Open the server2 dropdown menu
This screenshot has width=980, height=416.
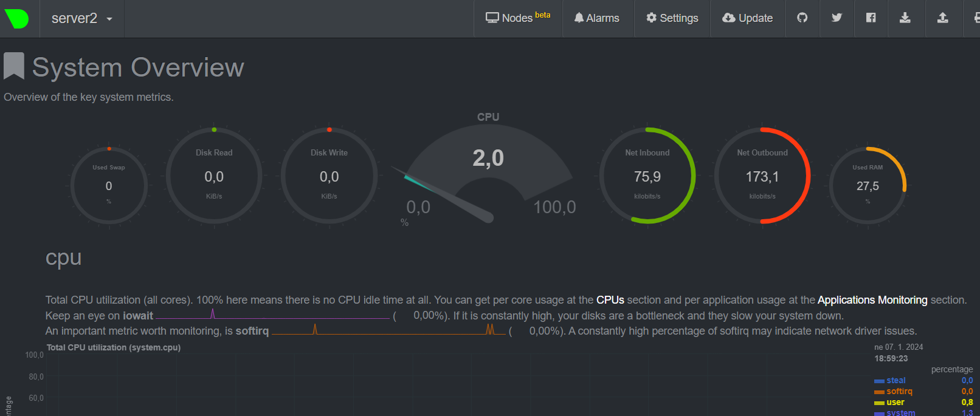(x=82, y=19)
